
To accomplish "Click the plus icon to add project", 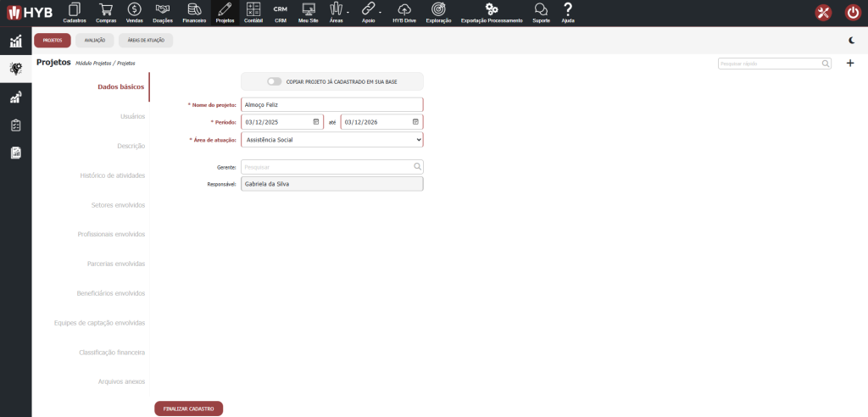I will click(850, 64).
